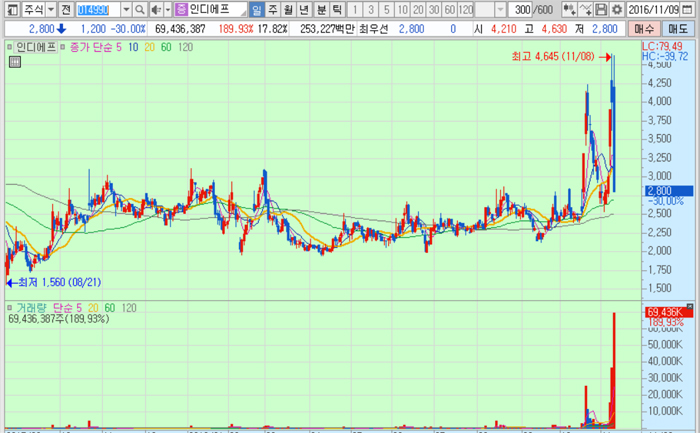Switch to the 주 weekly period tab
The width and height of the screenshot is (700, 433).
272,9
